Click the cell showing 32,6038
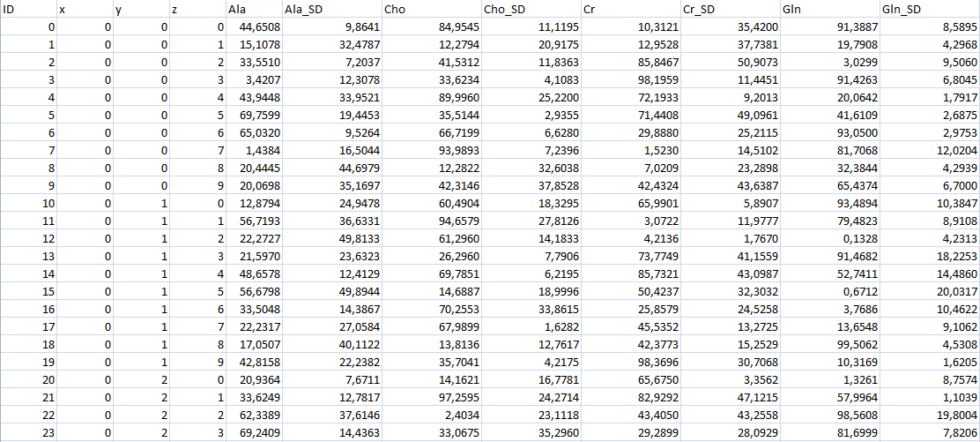Image resolution: width=980 pixels, height=442 pixels. (x=530, y=167)
